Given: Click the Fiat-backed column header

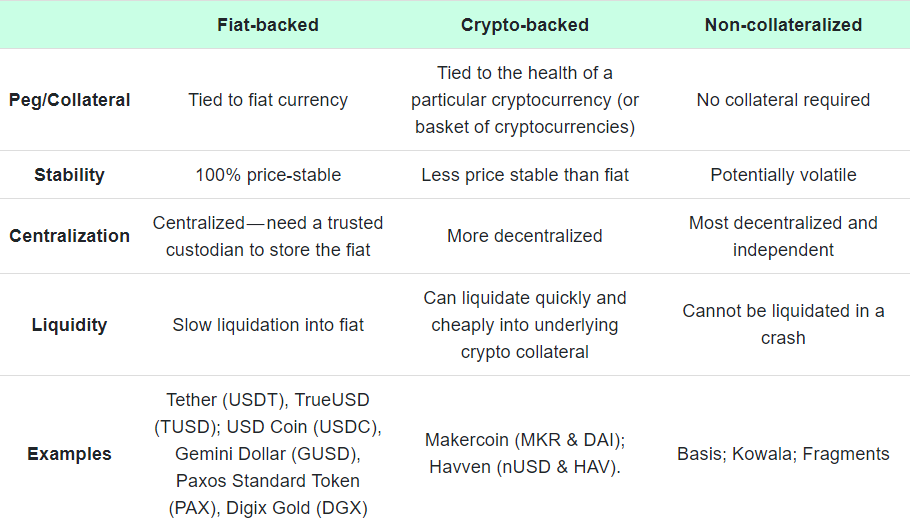Looking at the screenshot, I should pos(268,25).
